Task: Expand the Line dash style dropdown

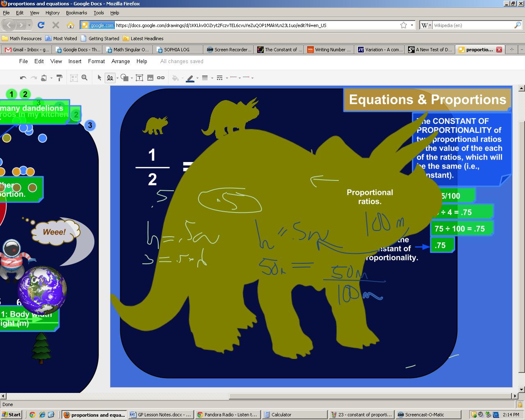Action: pos(226,77)
